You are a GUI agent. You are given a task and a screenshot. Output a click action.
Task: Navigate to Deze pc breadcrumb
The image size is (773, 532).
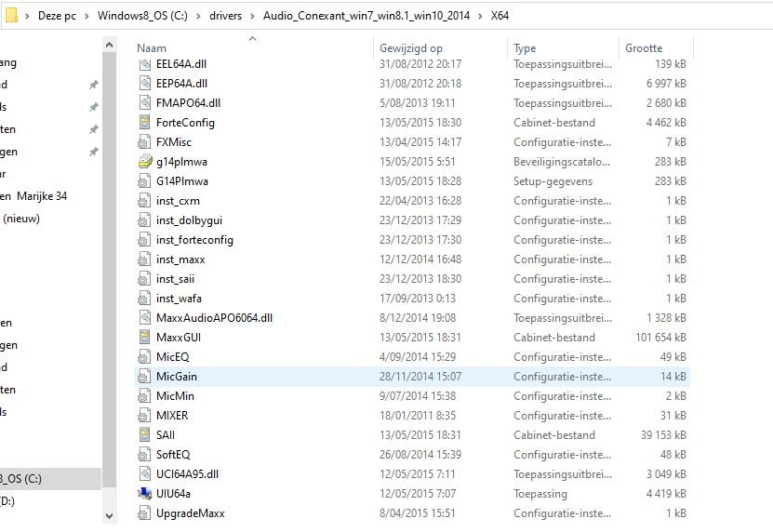click(57, 16)
